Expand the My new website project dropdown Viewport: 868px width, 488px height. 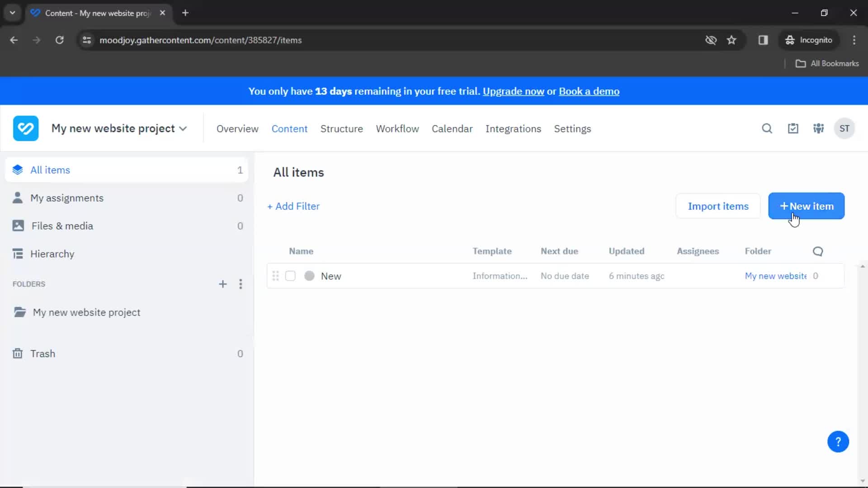pos(119,128)
